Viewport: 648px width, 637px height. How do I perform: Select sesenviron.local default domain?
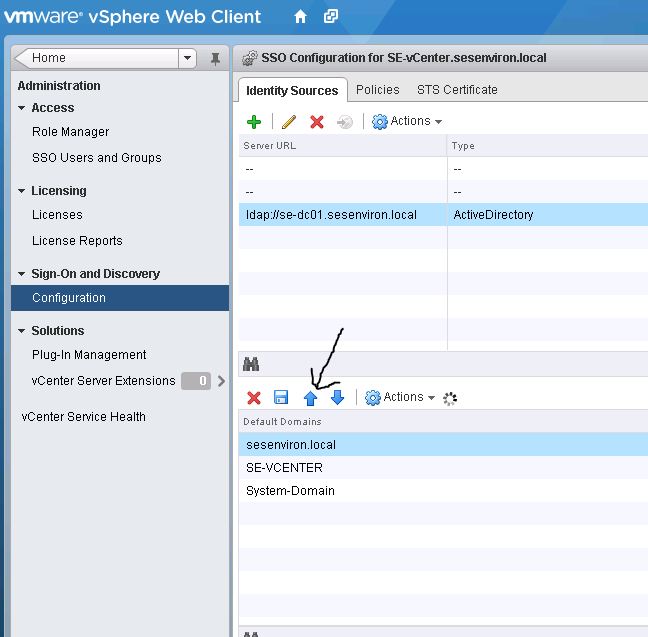click(443, 445)
